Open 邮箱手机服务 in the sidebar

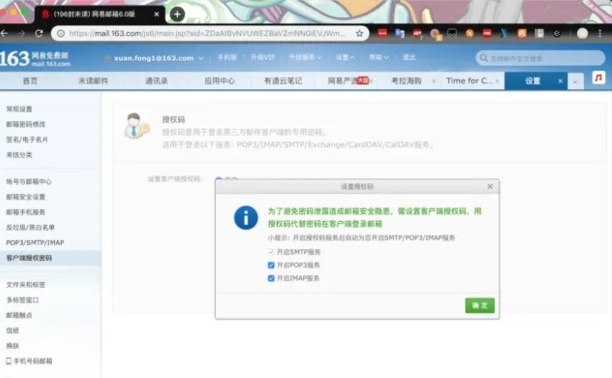25,212
